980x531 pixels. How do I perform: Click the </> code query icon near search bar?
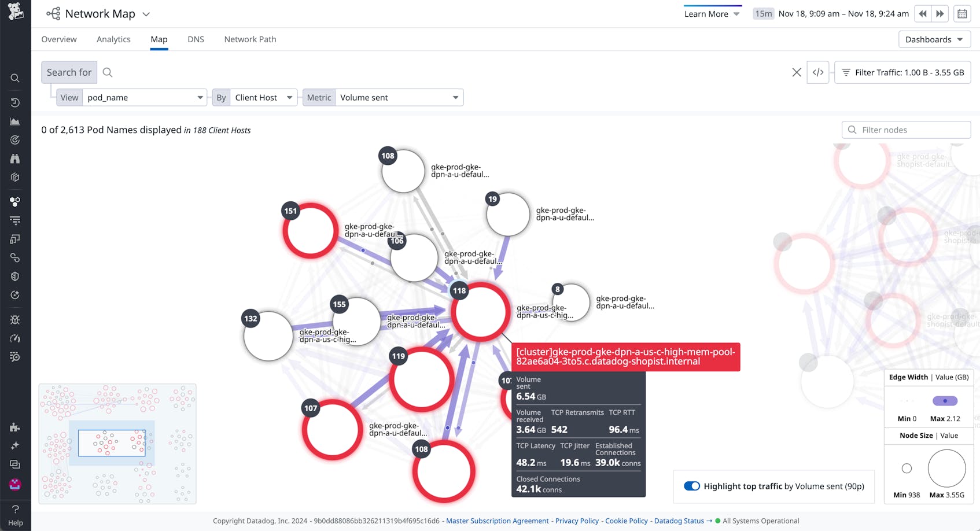point(818,72)
